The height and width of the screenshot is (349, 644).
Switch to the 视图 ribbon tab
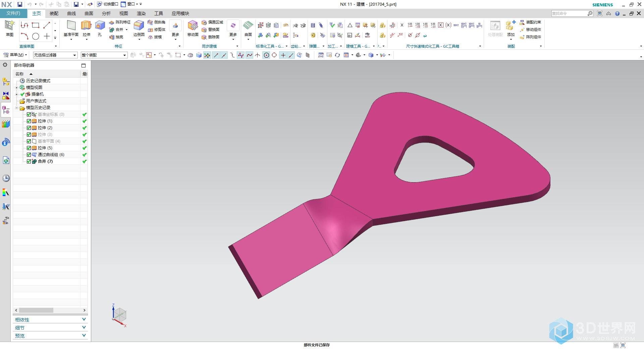124,13
